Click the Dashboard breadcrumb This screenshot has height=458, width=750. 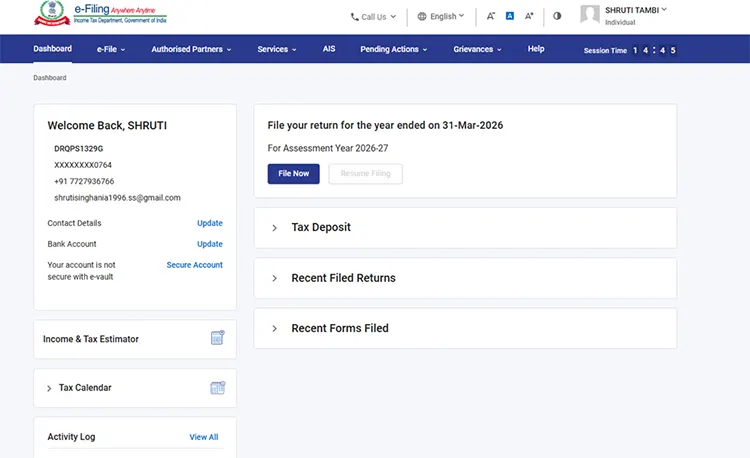pyautogui.click(x=50, y=77)
